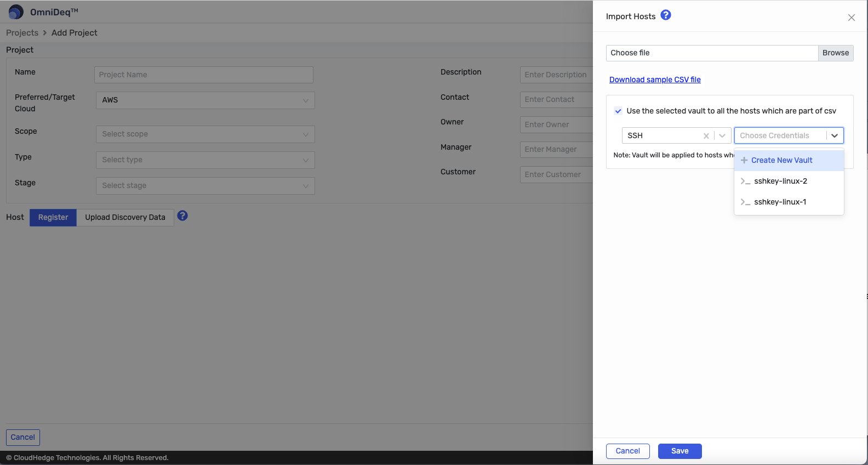Collapse the Choose Credentials dropdown
The height and width of the screenshot is (465, 868).
(x=834, y=135)
